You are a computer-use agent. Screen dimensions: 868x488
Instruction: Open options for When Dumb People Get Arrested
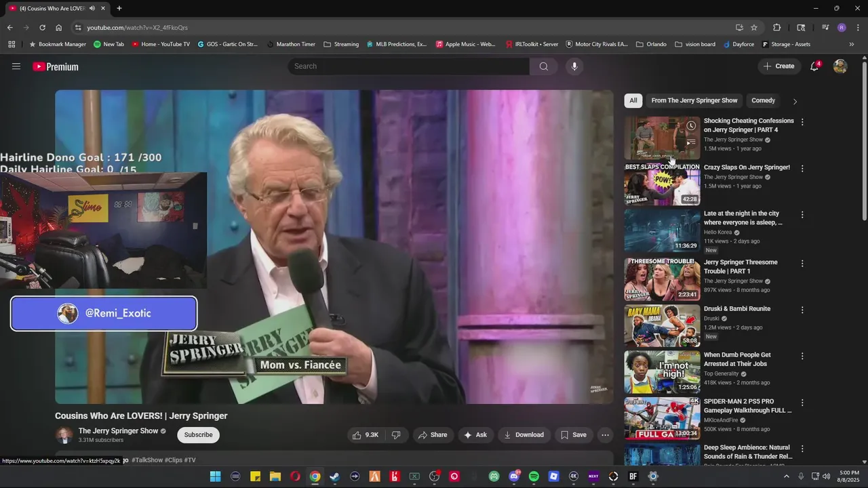802,356
